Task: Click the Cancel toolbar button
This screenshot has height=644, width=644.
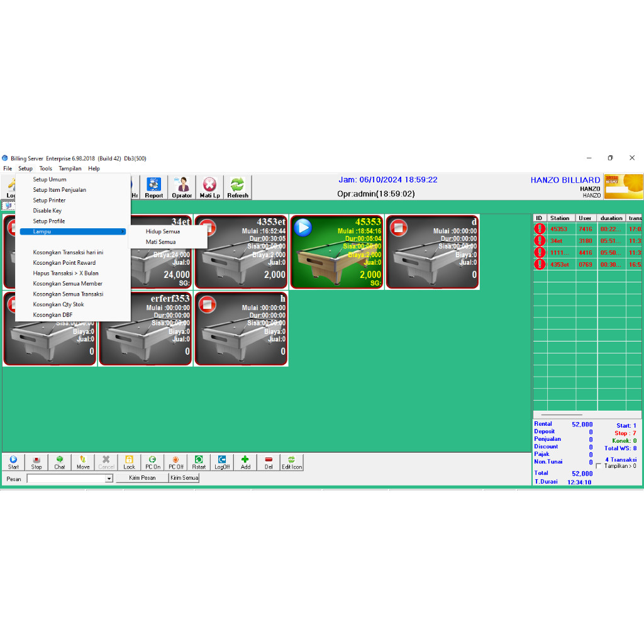Action: point(106,462)
